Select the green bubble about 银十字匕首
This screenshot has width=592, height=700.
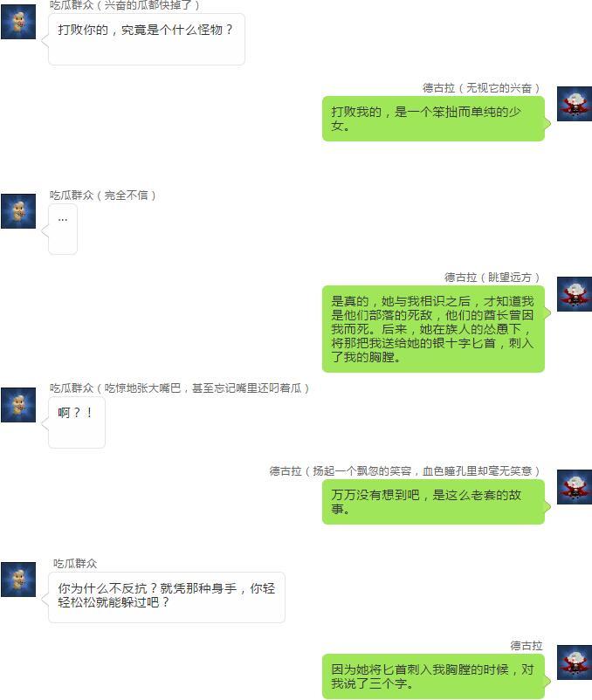[433, 329]
